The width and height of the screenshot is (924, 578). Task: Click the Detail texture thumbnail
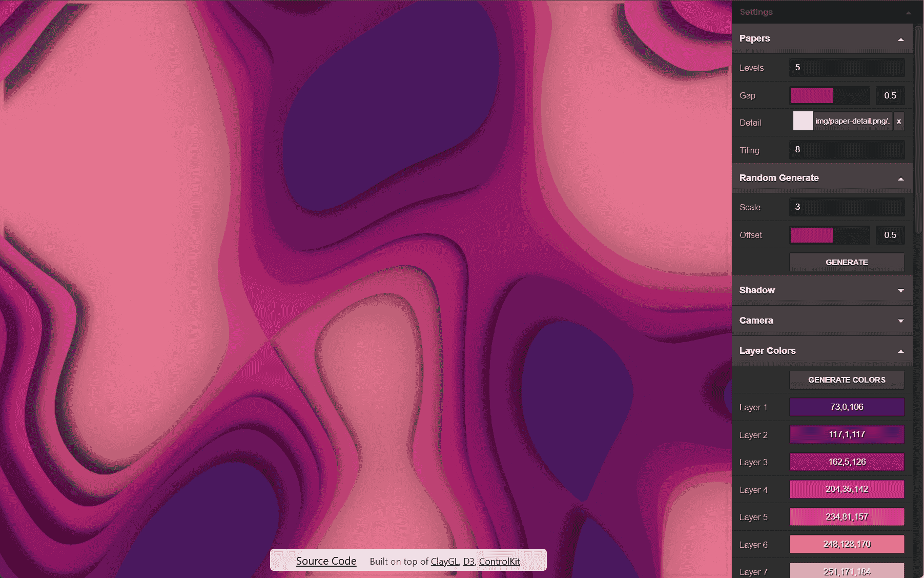[x=803, y=122]
